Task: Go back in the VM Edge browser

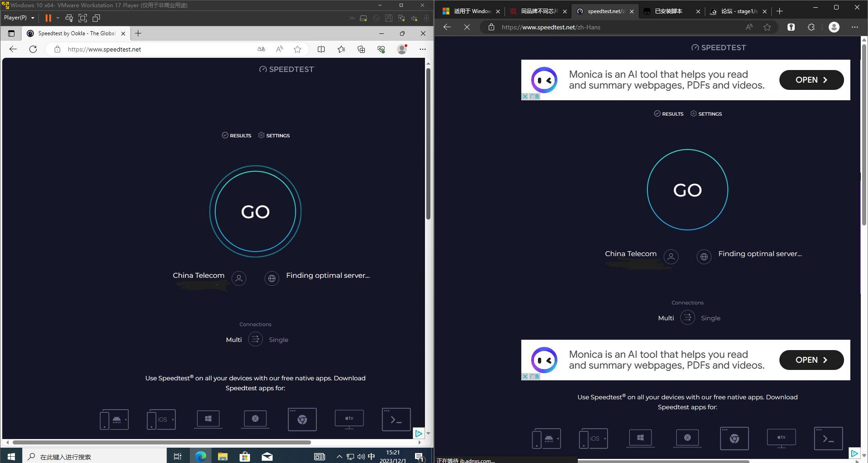Action: coord(13,49)
